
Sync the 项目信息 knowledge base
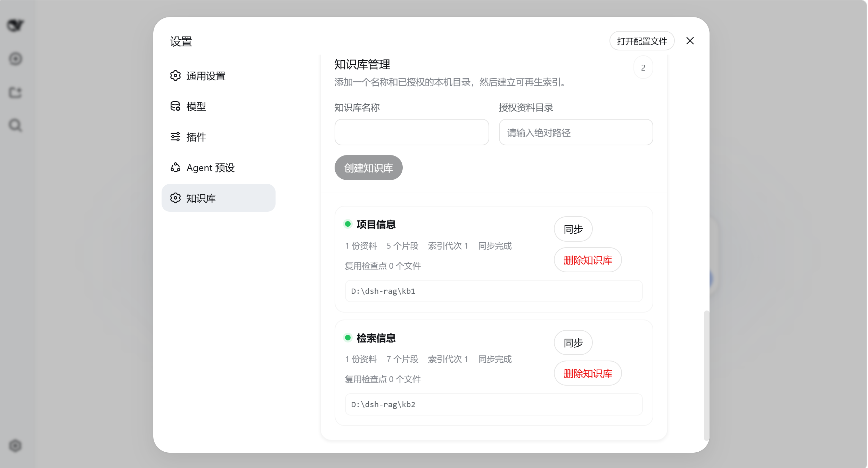tap(573, 229)
